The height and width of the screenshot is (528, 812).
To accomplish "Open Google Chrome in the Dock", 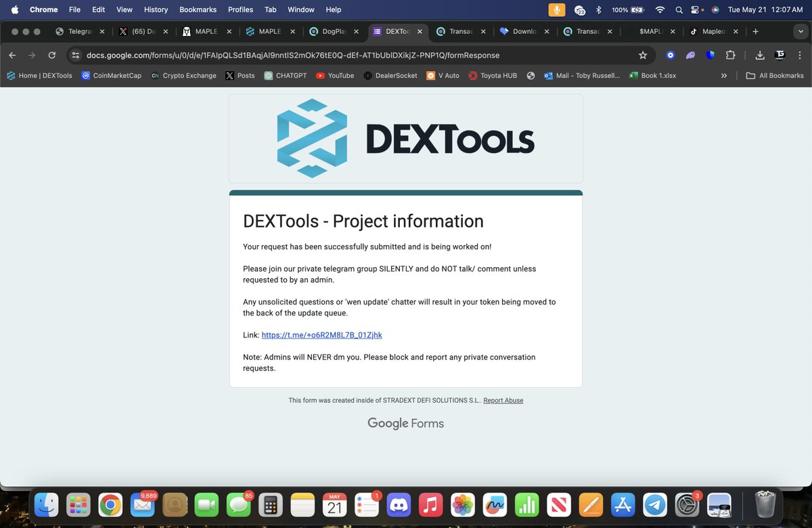I will (x=110, y=505).
